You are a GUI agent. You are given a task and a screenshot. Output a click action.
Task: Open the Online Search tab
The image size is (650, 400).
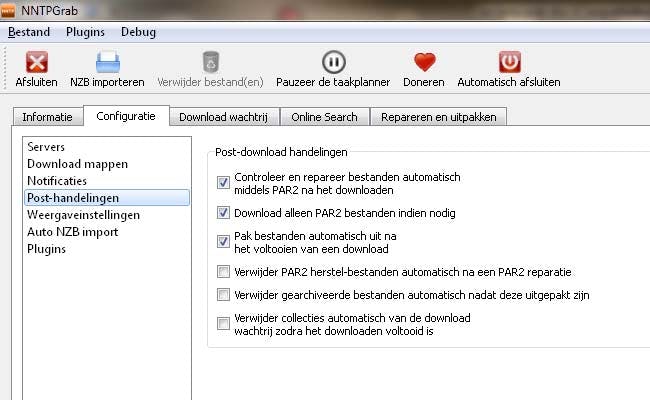pyautogui.click(x=324, y=117)
